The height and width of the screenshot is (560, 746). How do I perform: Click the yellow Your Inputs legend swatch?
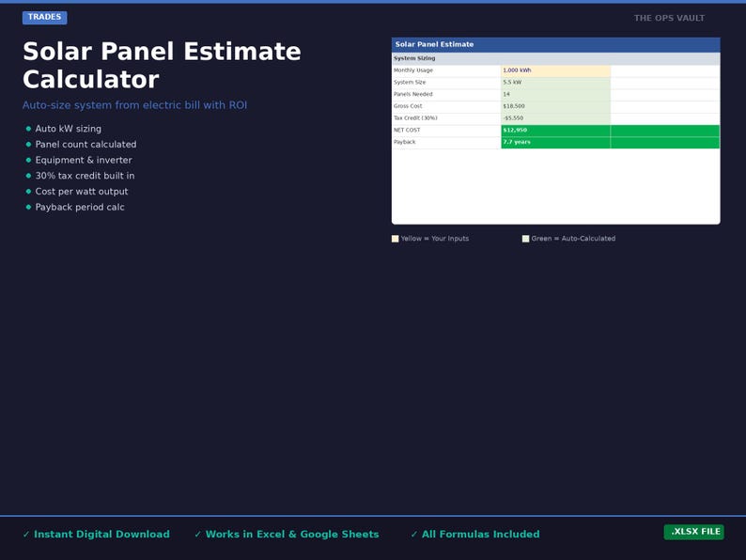coord(395,239)
